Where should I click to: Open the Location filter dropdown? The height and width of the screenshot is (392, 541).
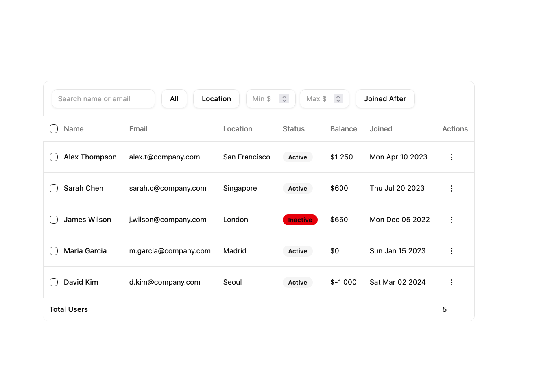tap(216, 99)
